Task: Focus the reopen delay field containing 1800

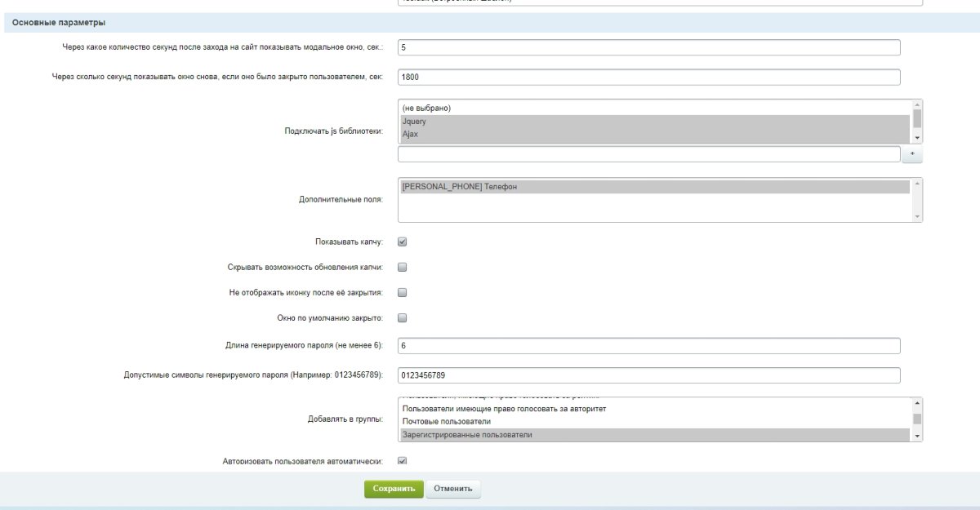Action: pyautogui.click(x=648, y=78)
